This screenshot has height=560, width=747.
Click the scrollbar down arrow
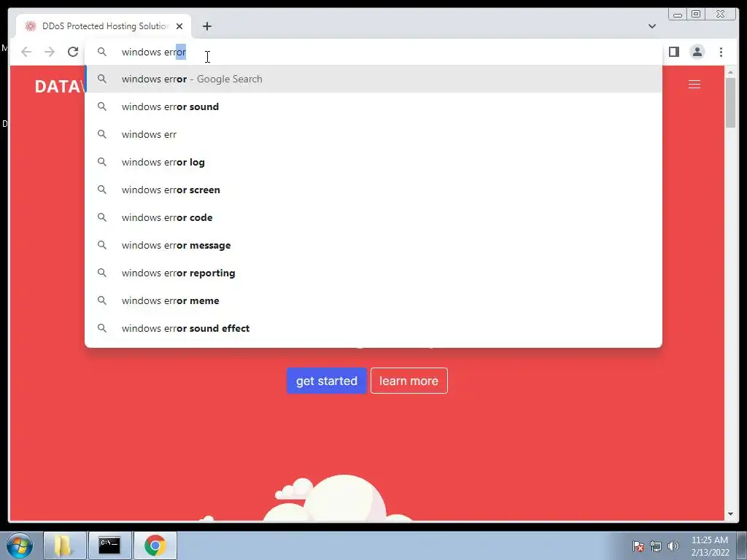coord(730,514)
